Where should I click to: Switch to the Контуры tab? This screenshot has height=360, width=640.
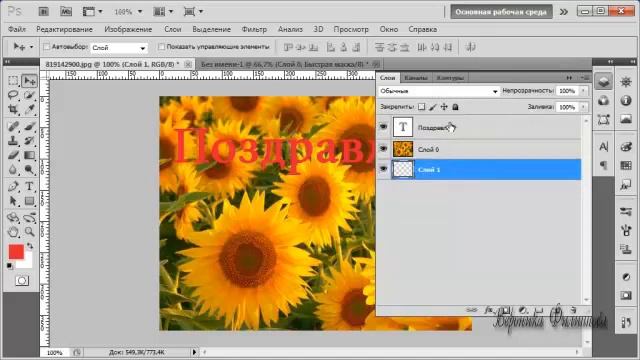pyautogui.click(x=450, y=78)
